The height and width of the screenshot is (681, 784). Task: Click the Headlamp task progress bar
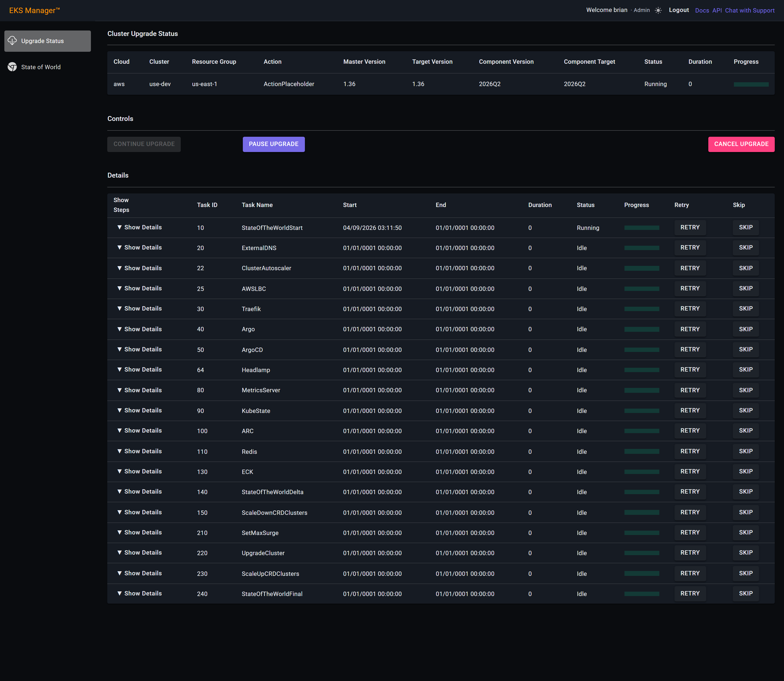(642, 370)
